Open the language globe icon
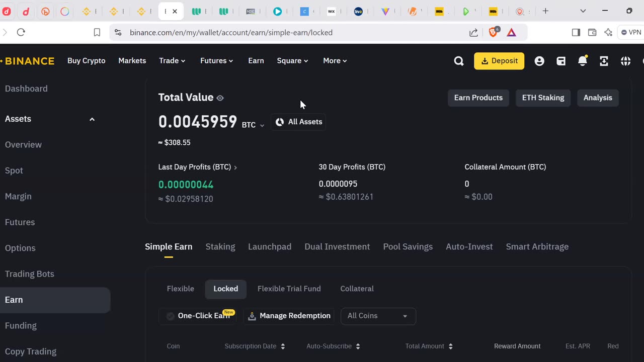This screenshot has width=644, height=362. coord(626,61)
